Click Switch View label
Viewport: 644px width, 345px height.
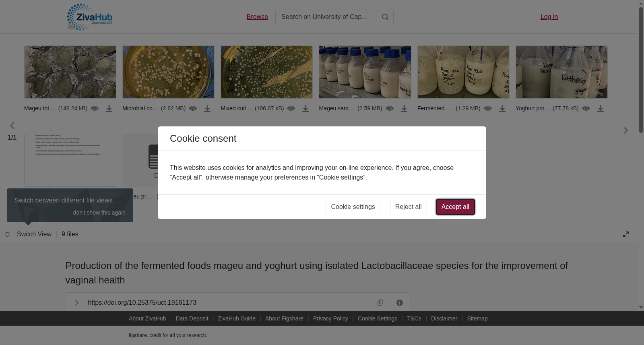point(34,234)
